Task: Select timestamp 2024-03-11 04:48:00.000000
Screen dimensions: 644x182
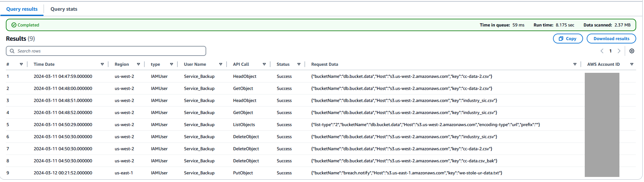Action: point(63,89)
